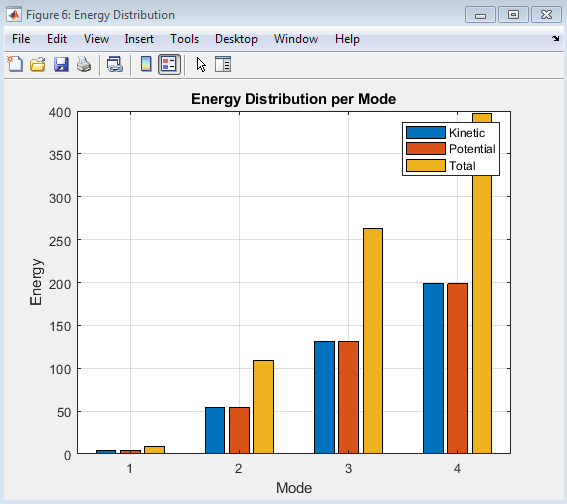This screenshot has height=504, width=567.
Task: Click the blue Kinetic legend swatch
Action: 426,132
